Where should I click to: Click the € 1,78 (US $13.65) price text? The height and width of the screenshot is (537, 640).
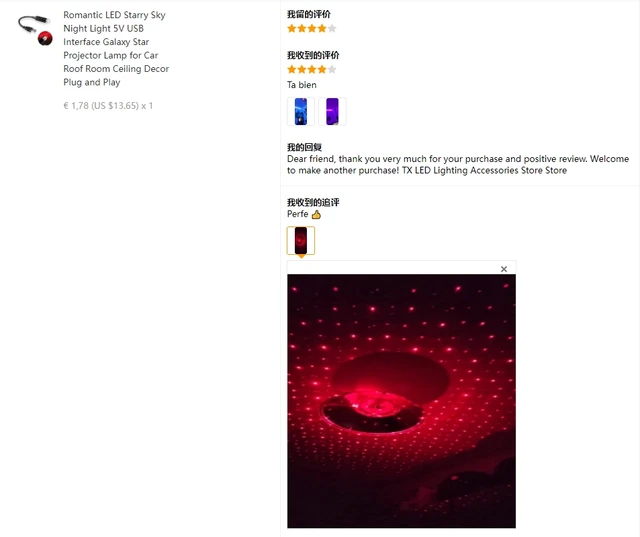click(x=108, y=106)
